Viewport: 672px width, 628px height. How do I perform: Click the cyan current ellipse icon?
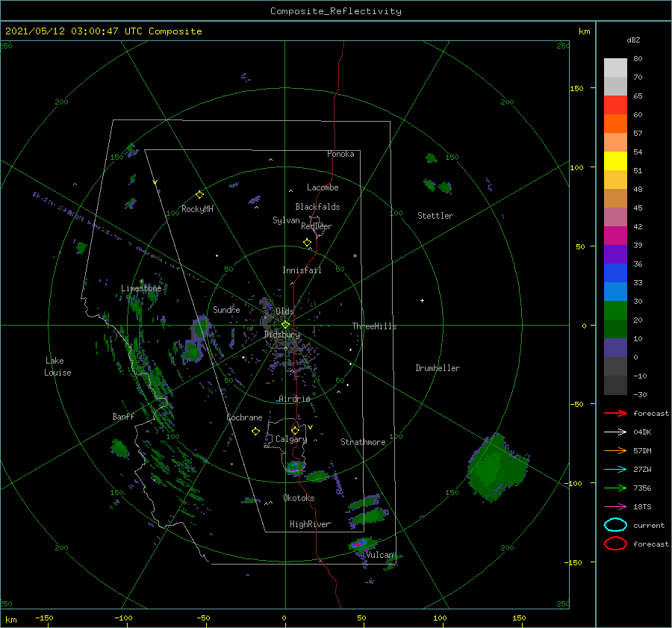pos(615,525)
